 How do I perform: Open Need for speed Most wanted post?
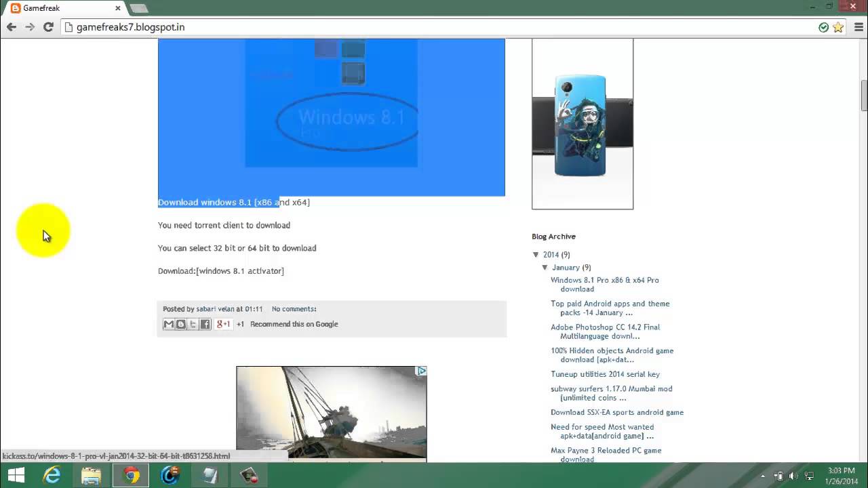click(602, 432)
